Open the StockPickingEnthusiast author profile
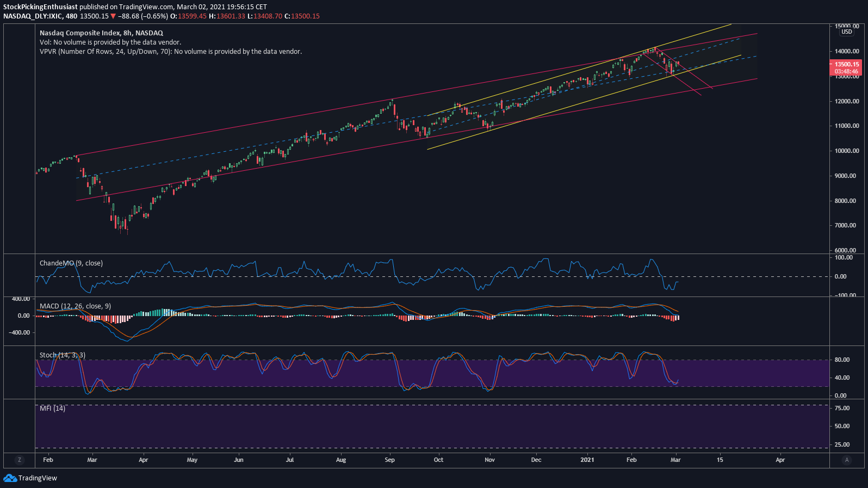The height and width of the screenshot is (488, 868). coord(40,7)
